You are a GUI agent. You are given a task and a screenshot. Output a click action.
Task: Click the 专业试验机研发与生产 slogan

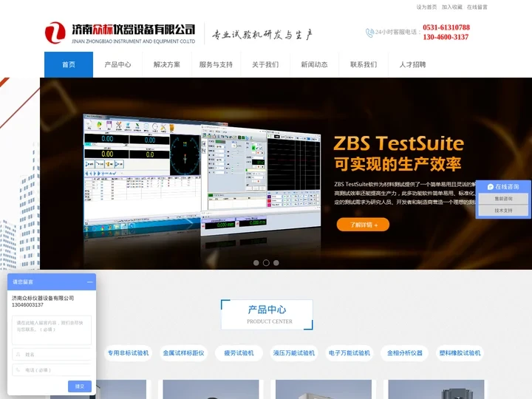(x=262, y=34)
